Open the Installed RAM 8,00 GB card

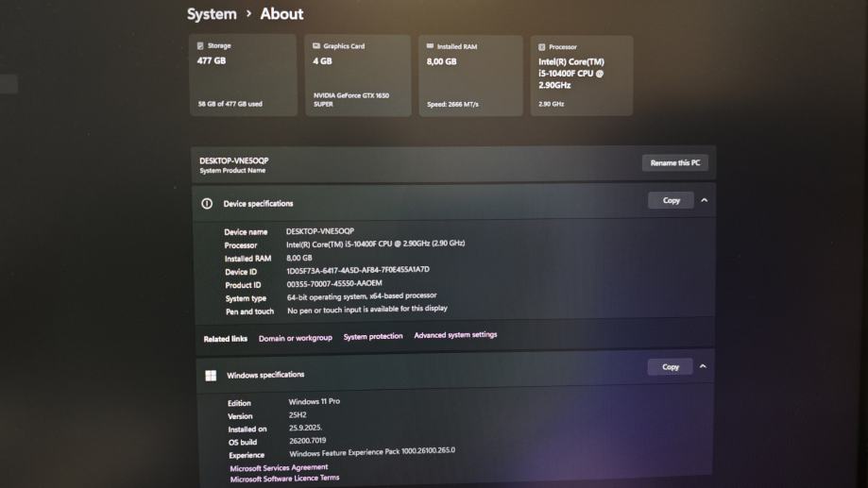point(470,76)
